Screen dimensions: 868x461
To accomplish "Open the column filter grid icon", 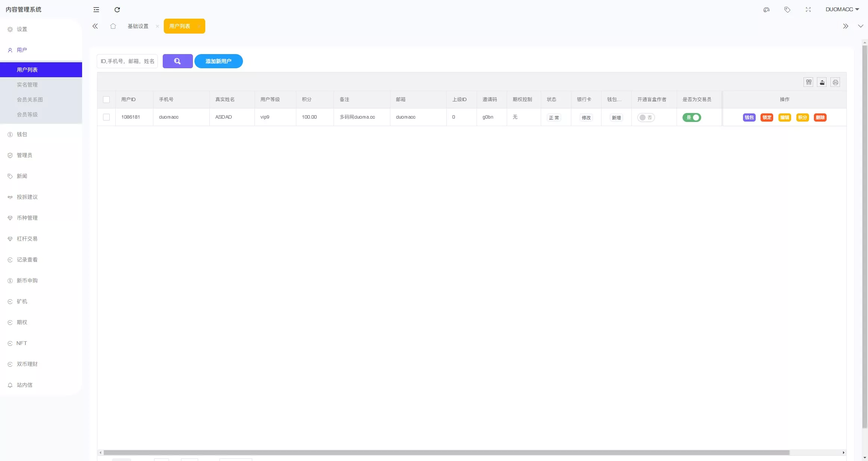I will pos(808,82).
